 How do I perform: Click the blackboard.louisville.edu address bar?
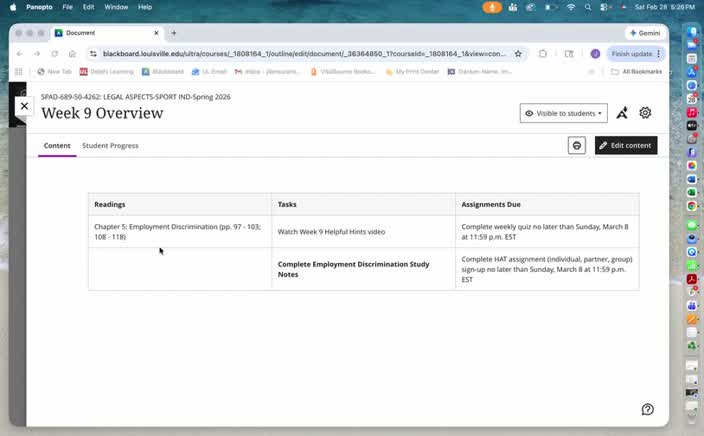click(x=304, y=54)
